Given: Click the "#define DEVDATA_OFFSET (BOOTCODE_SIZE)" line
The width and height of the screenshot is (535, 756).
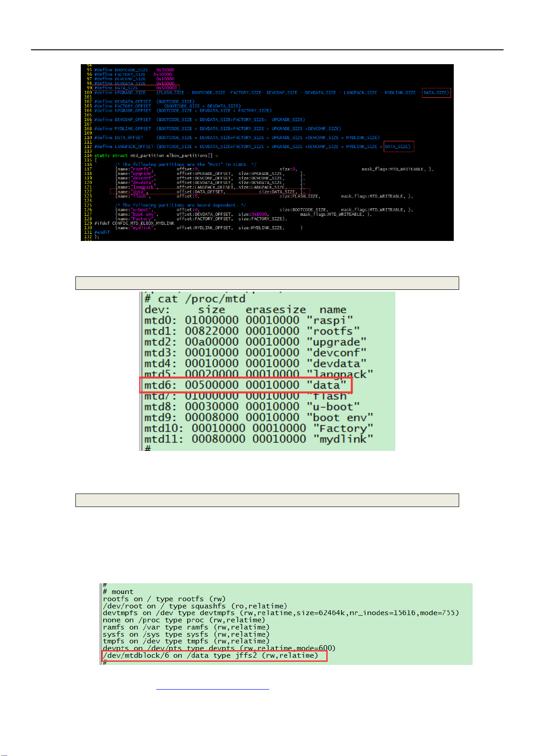Looking at the screenshot, I should coord(144,102).
